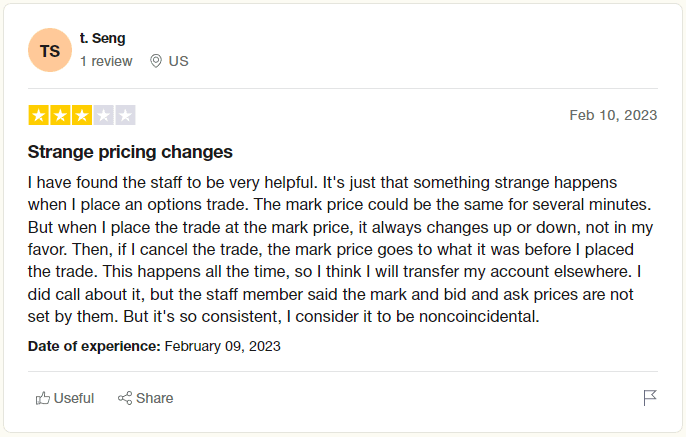
Task: Click the second yellow rating star
Action: click(60, 115)
